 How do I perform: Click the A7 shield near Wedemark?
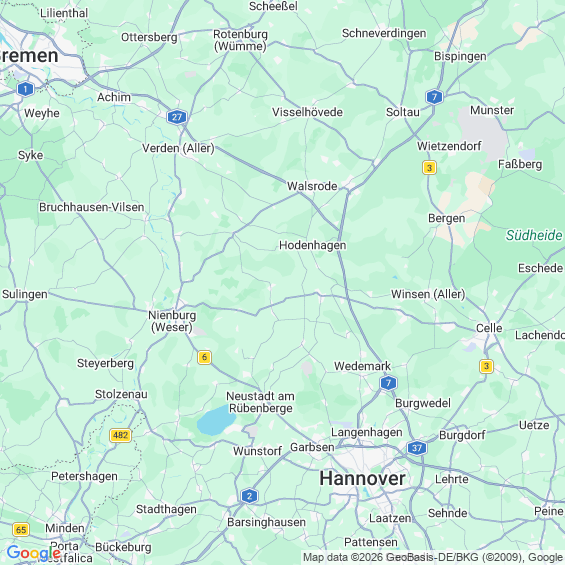pos(388,383)
